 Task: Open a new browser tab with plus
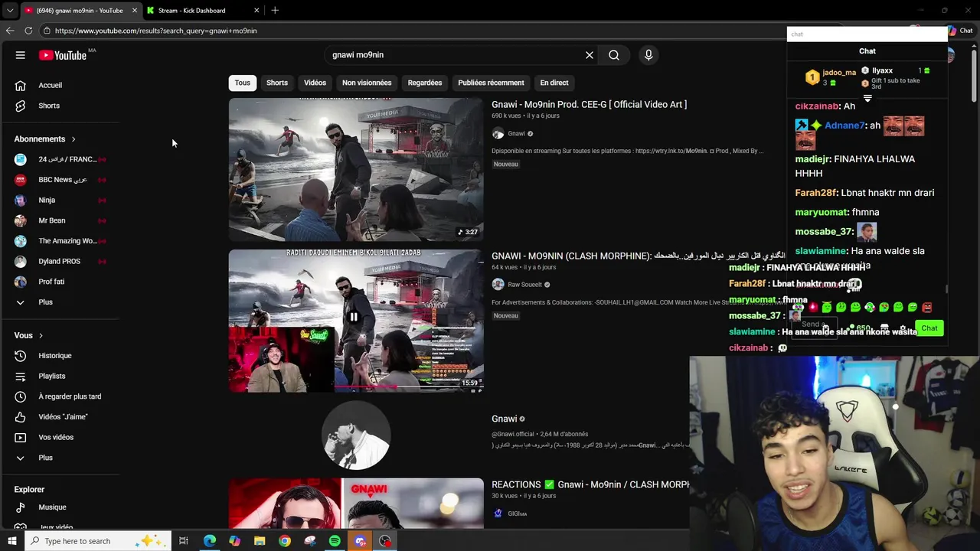coord(275,10)
